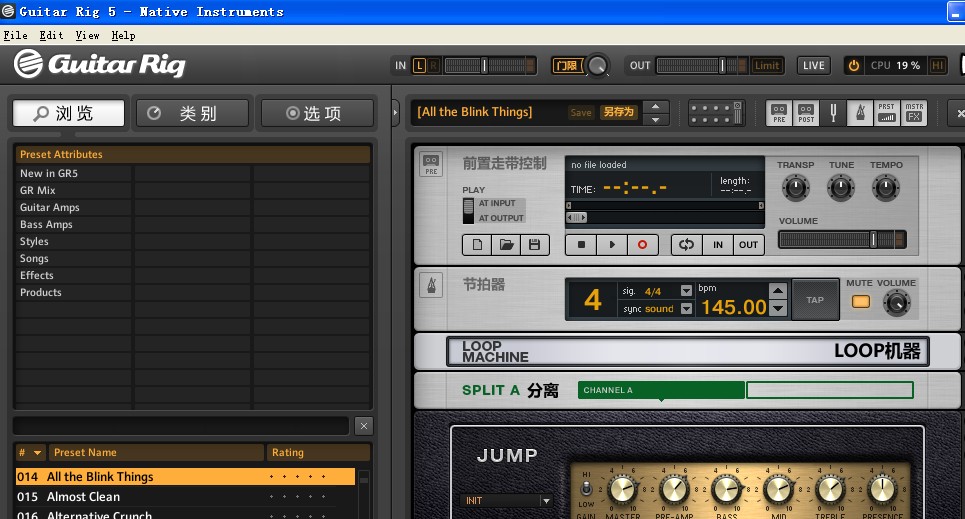Toggle the HI quality mode

click(938, 65)
